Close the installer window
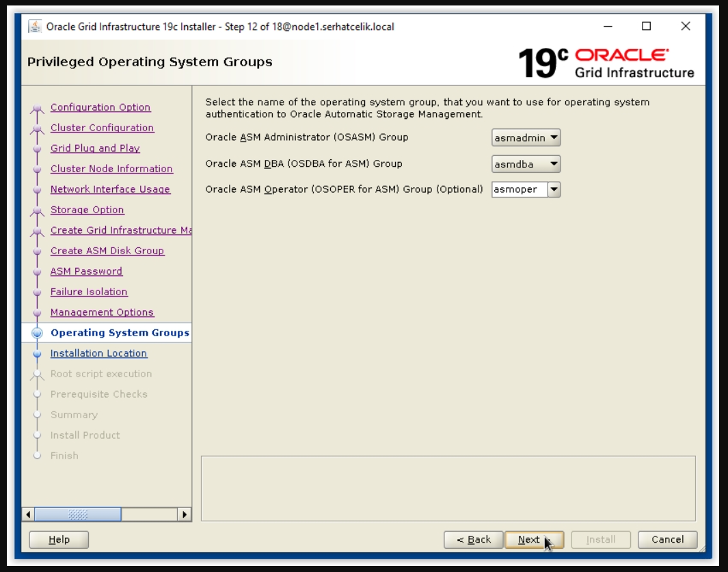Screen dimensions: 728x572 pos(686,27)
